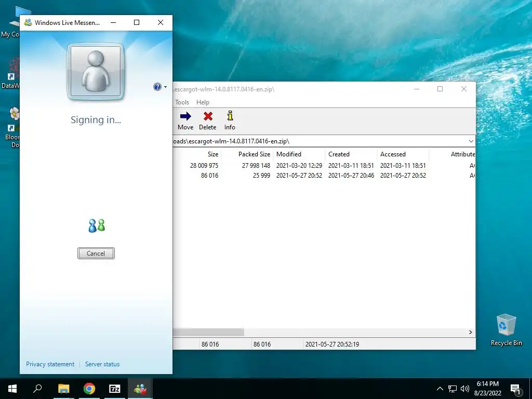Open the Server status link
This screenshot has width=532, height=399.
[102, 364]
